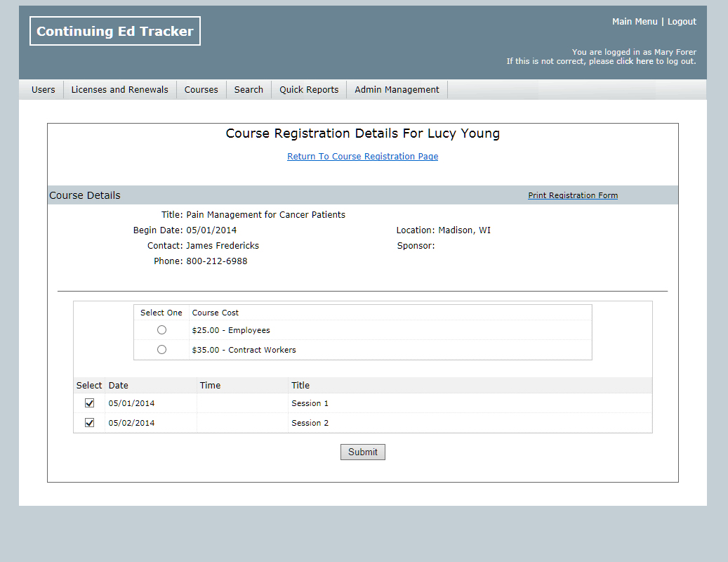
Task: Click the Continuing Ed Tracker logo
Action: 115,32
